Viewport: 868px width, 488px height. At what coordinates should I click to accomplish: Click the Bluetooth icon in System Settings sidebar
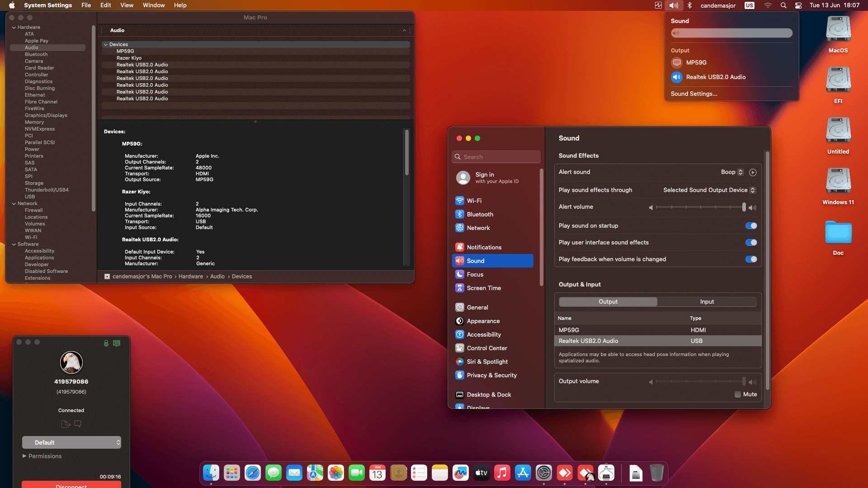click(x=460, y=214)
